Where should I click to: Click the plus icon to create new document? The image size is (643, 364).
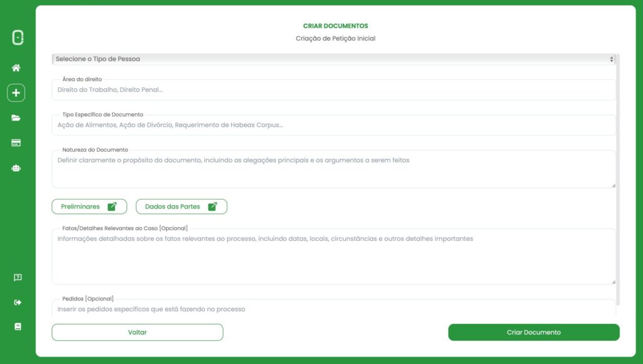(x=16, y=93)
